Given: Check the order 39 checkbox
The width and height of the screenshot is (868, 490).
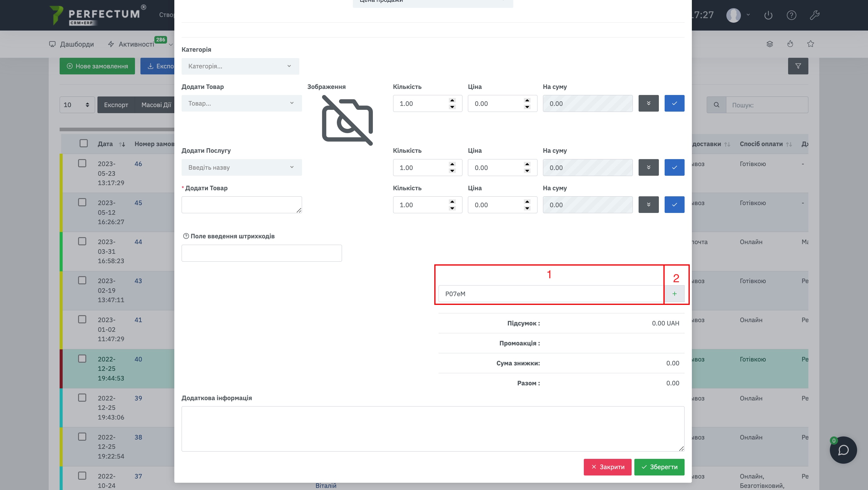Looking at the screenshot, I should pos(82,397).
